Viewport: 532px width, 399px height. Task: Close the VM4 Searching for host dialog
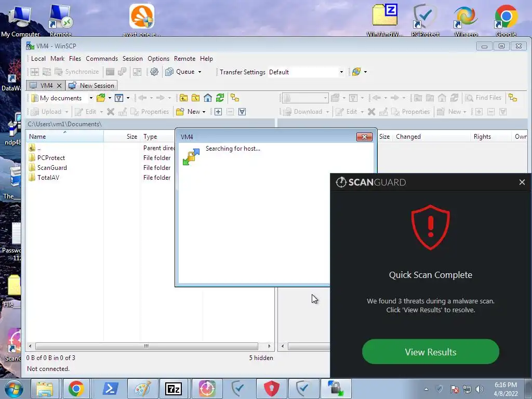(364, 137)
